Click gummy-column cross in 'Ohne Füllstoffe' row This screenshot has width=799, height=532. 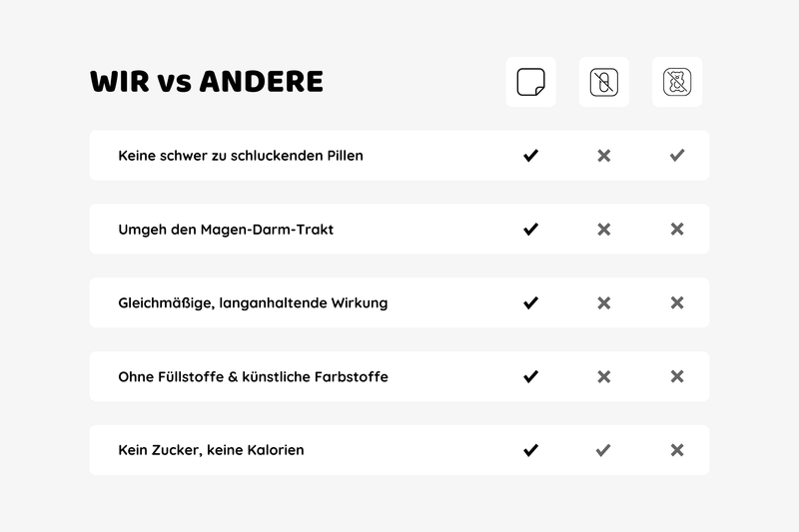(677, 376)
